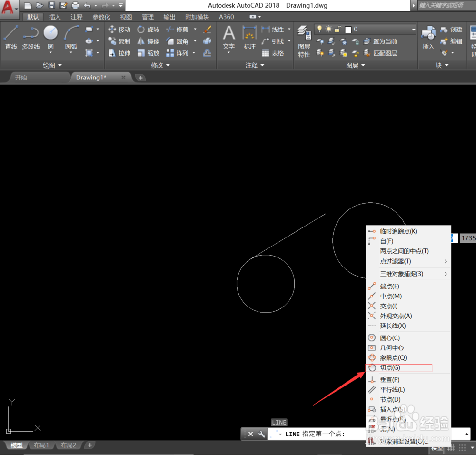Click the Linear (线性) dimension tool
The width and height of the screenshot is (476, 455).
(273, 29)
